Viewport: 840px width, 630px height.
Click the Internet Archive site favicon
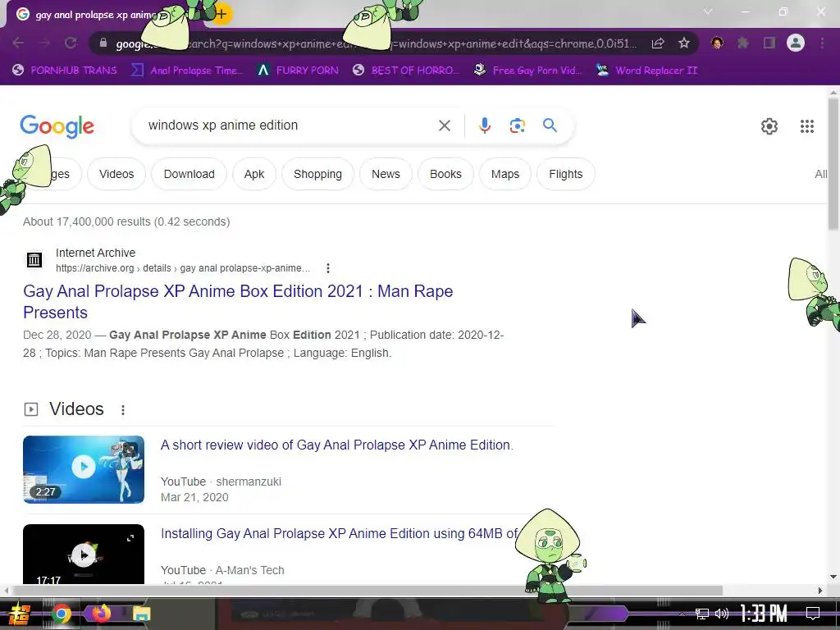(x=34, y=260)
